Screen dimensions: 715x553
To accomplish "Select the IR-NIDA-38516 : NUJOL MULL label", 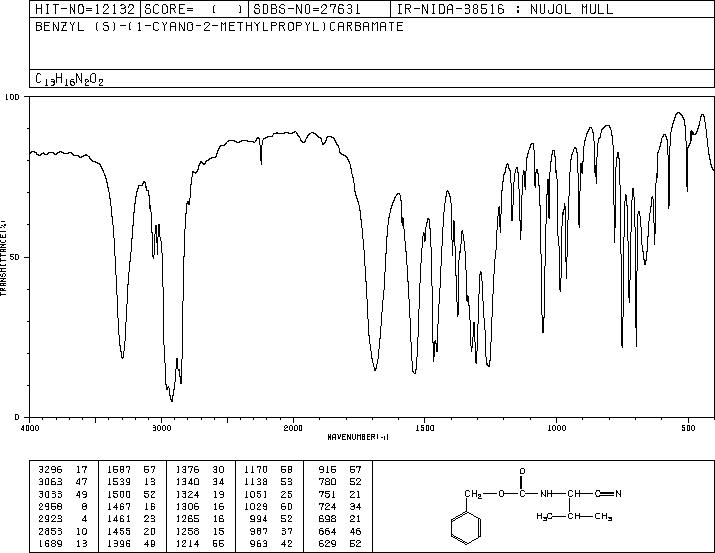I will pyautogui.click(x=505, y=9).
